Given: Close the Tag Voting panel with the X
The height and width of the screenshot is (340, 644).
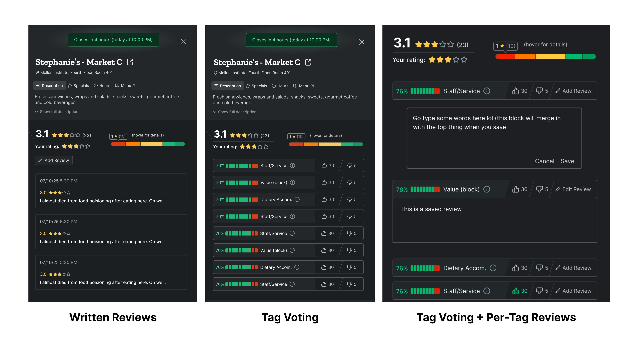Looking at the screenshot, I should pyautogui.click(x=362, y=42).
